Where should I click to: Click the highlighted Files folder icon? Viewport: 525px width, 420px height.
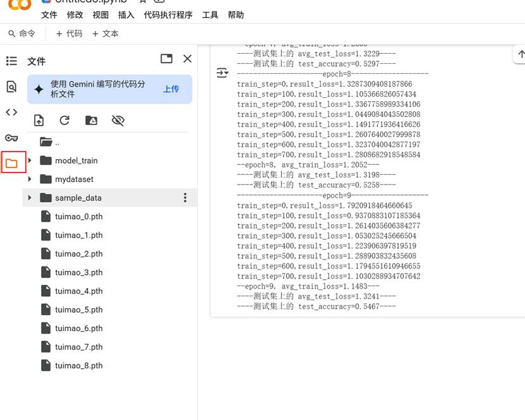10,161
